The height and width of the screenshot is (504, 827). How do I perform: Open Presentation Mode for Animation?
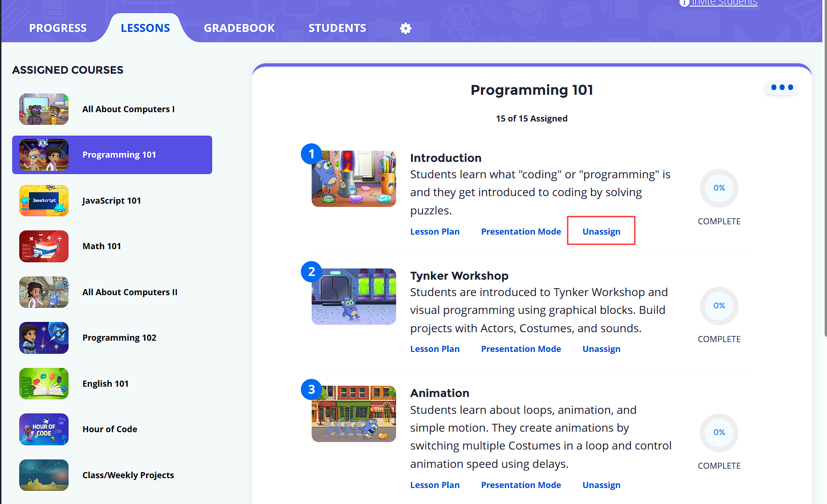tap(521, 485)
